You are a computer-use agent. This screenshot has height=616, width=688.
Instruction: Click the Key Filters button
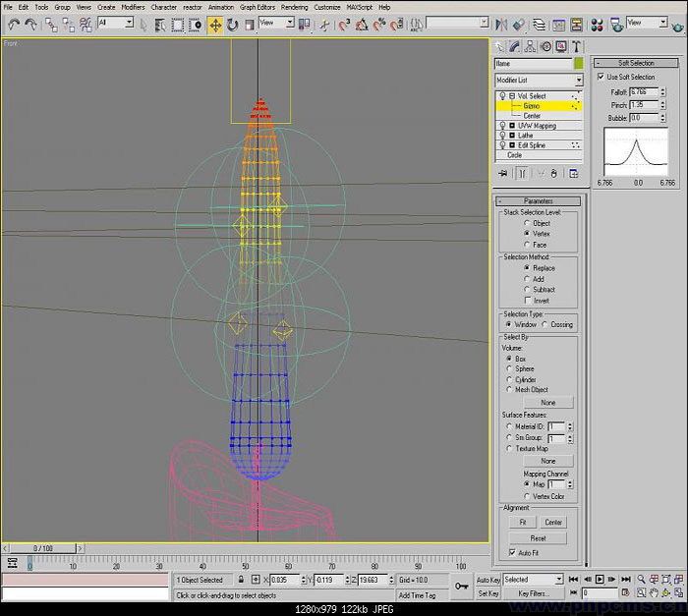click(x=533, y=593)
